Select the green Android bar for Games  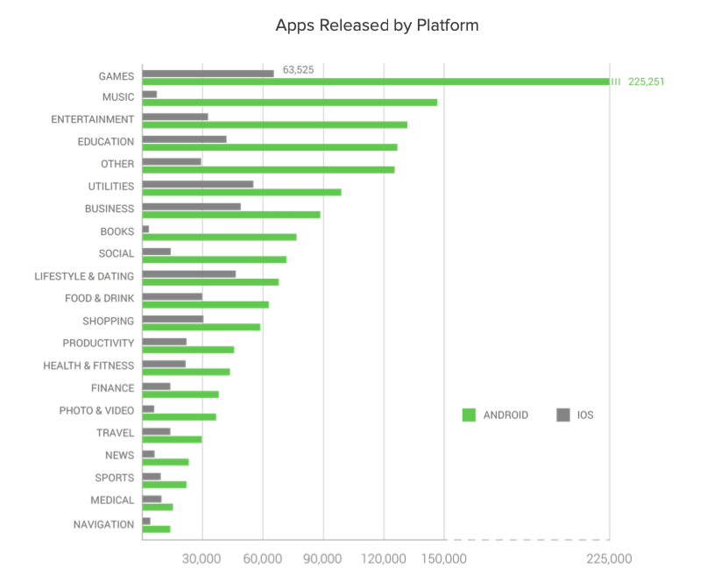coord(375,82)
